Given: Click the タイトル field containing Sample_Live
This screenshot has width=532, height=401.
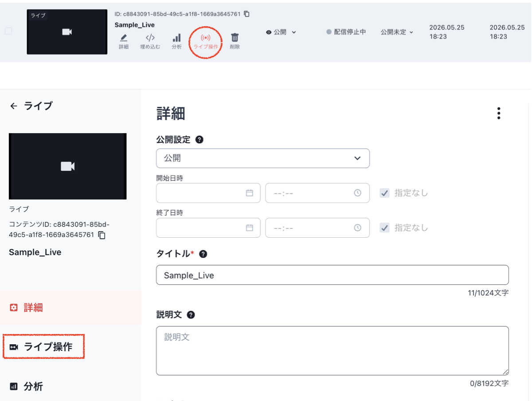Looking at the screenshot, I should click(332, 275).
